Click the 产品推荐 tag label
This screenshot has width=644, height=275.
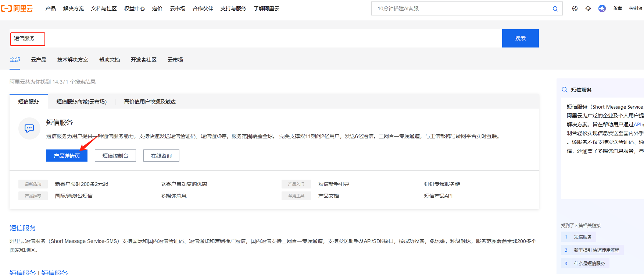pos(33,196)
